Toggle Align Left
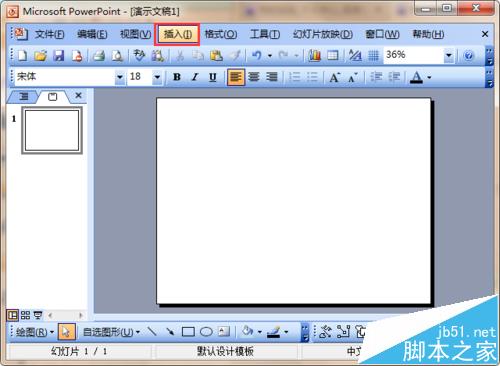Viewport: 500px width, 366px height. [236, 77]
